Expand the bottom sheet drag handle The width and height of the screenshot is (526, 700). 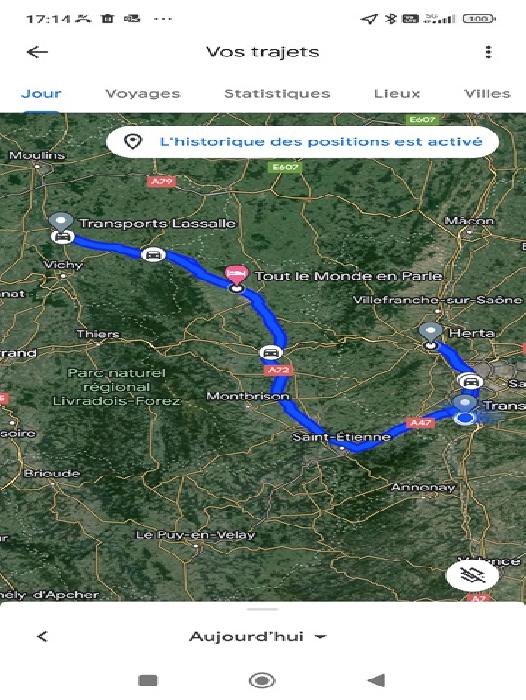263,609
